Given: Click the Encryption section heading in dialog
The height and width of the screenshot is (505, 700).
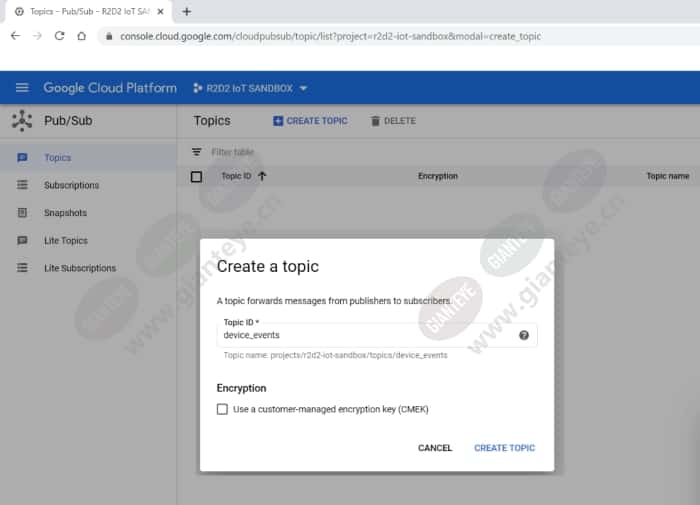Looking at the screenshot, I should [x=242, y=388].
